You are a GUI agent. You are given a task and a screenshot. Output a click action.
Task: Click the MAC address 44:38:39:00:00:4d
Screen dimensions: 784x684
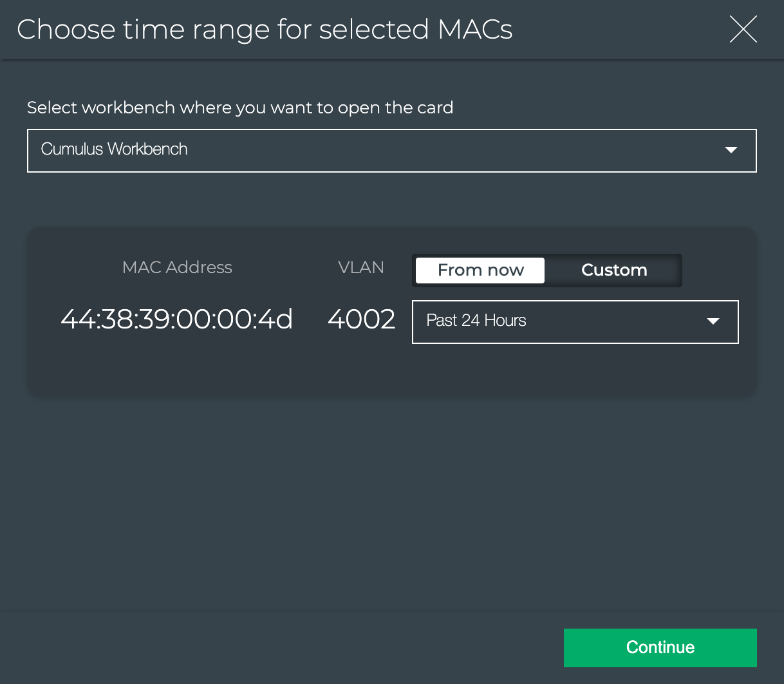176,319
